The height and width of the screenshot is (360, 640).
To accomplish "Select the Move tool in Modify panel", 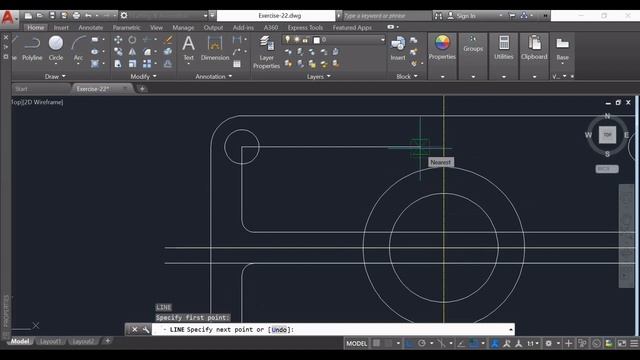I will click(118, 40).
